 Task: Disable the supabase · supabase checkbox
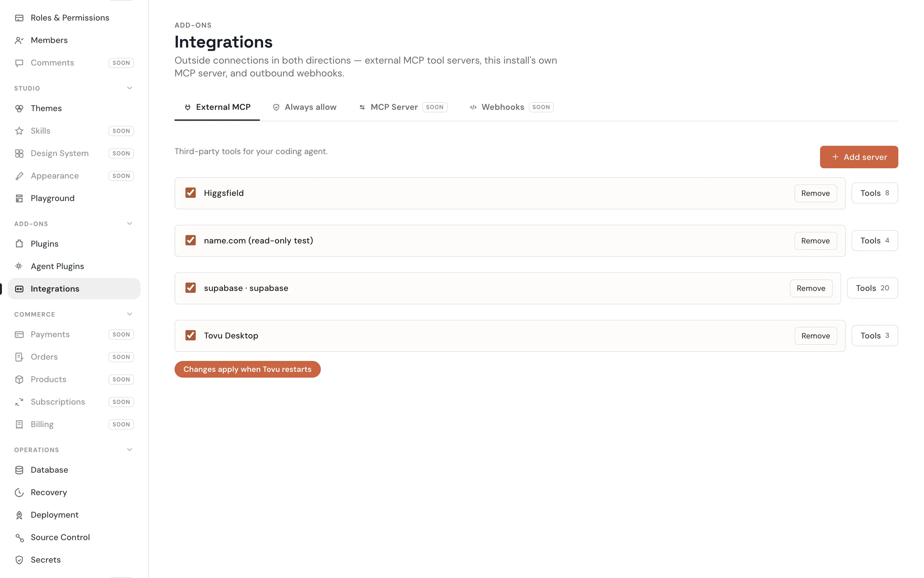pyautogui.click(x=191, y=288)
